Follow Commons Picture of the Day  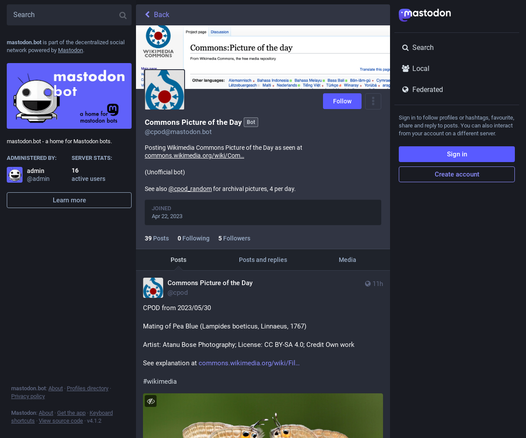(x=342, y=101)
